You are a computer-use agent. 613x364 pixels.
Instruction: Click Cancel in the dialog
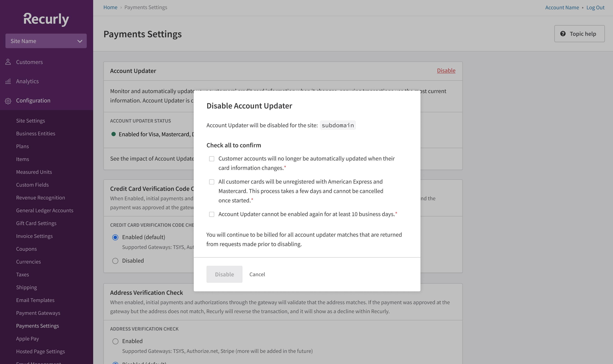257,274
